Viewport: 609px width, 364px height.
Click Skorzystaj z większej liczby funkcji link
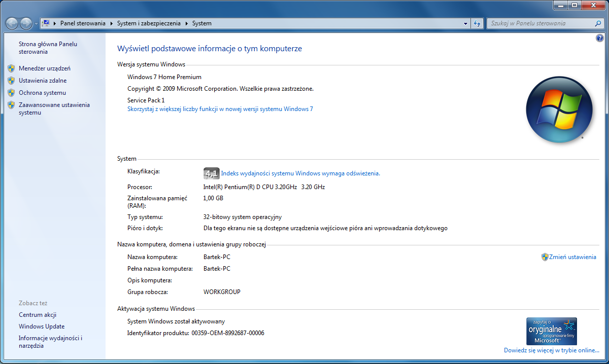pyautogui.click(x=220, y=109)
